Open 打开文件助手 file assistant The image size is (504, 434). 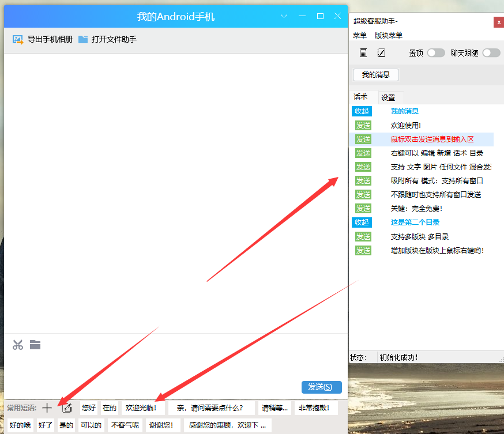(x=108, y=40)
